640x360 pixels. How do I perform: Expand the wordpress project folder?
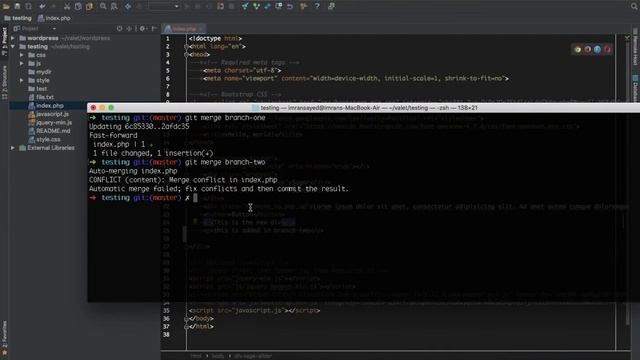pos(13,38)
